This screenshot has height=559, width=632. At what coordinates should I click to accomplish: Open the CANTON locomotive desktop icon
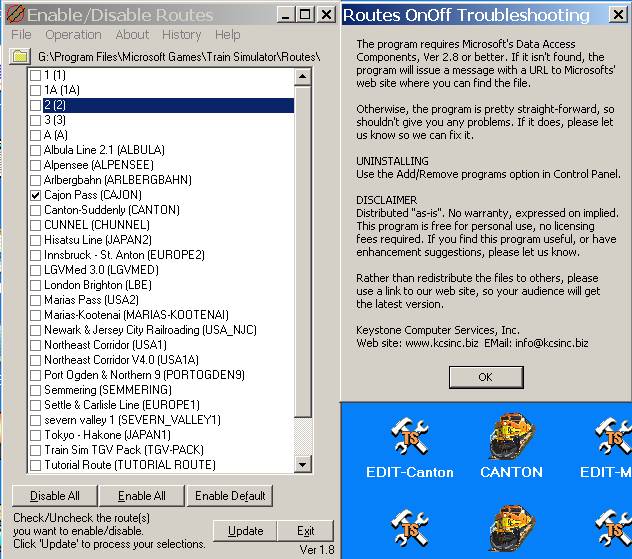tap(512, 436)
